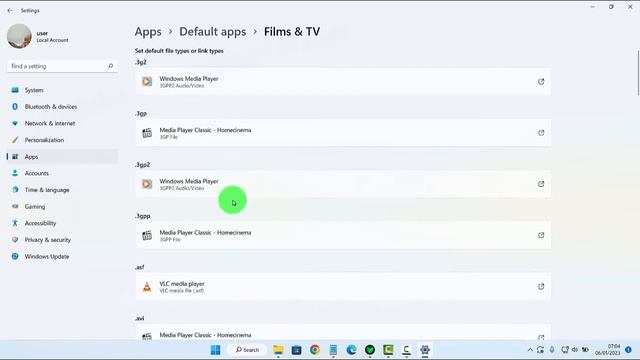This screenshot has height=360, width=640.
Task: Click into Find a setting search box
Action: (x=62, y=66)
